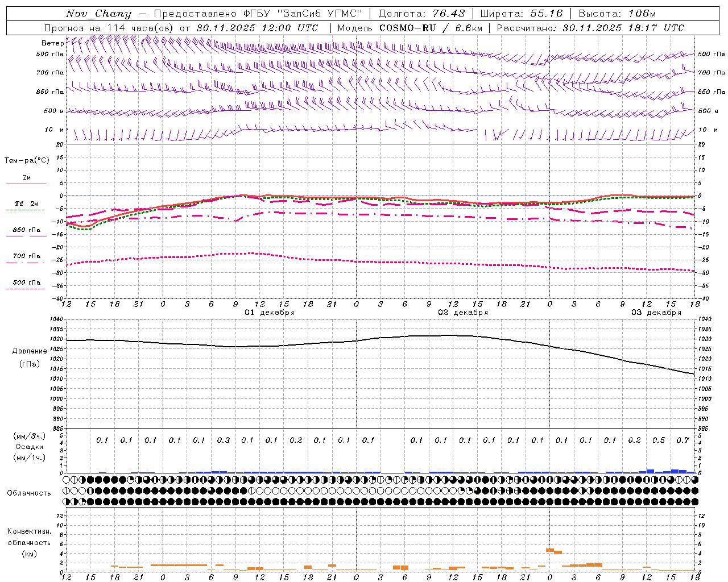Click the '0.7' precipitation amount value
This screenshot has width=728, height=582.
pos(683,440)
